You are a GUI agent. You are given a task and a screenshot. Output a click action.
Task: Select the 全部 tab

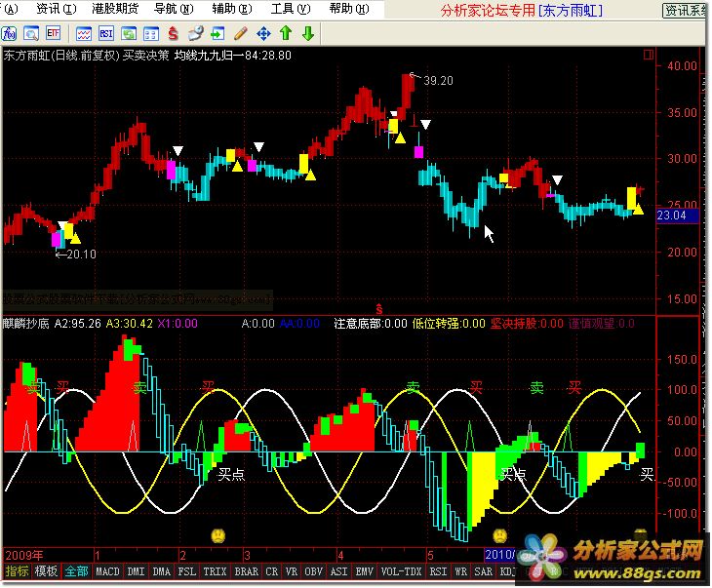pyautogui.click(x=76, y=571)
